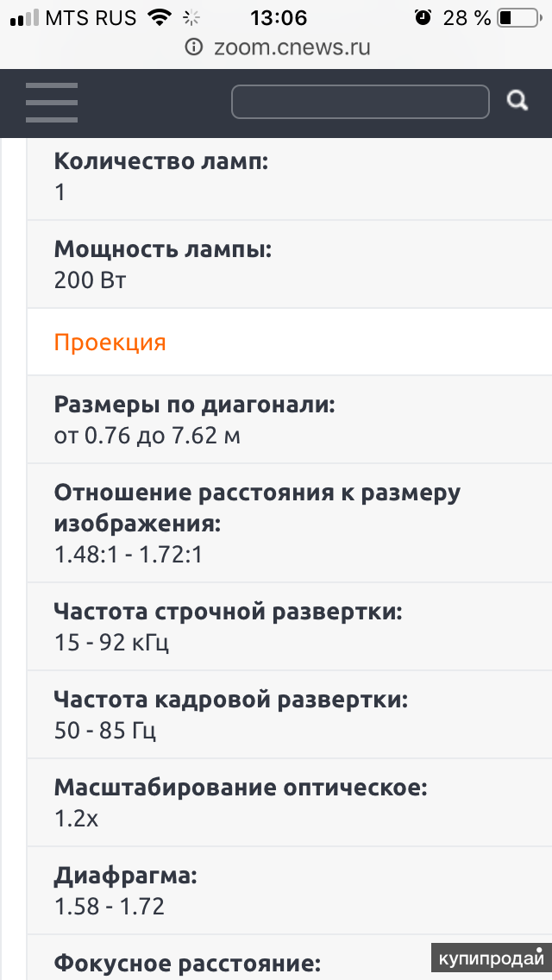552x980 pixels.
Task: Tap the Частота строчной развертки entry
Action: point(290,627)
